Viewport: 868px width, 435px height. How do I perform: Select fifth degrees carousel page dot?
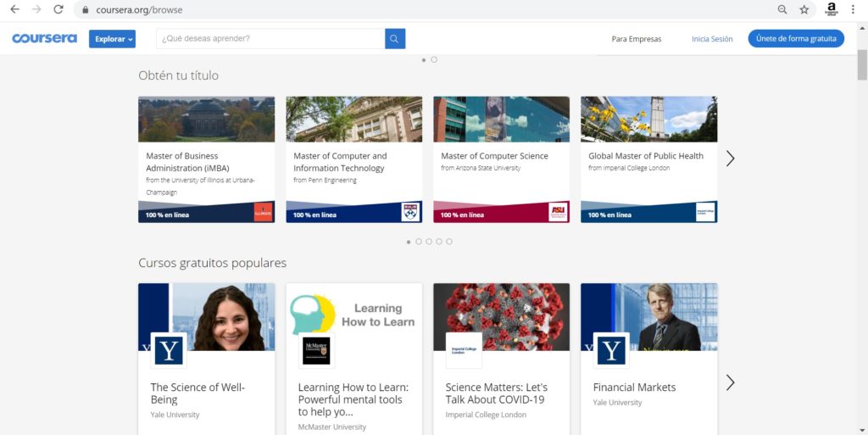click(x=449, y=242)
